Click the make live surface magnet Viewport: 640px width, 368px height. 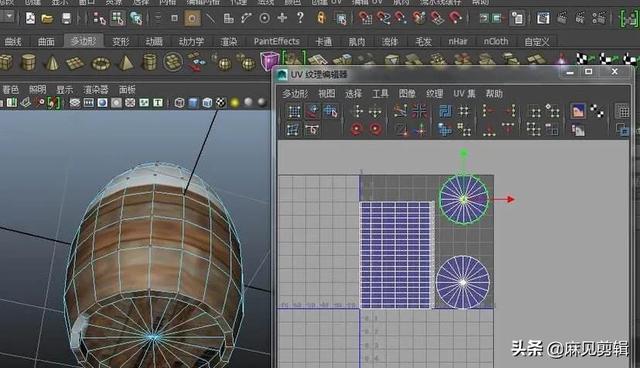point(455,18)
